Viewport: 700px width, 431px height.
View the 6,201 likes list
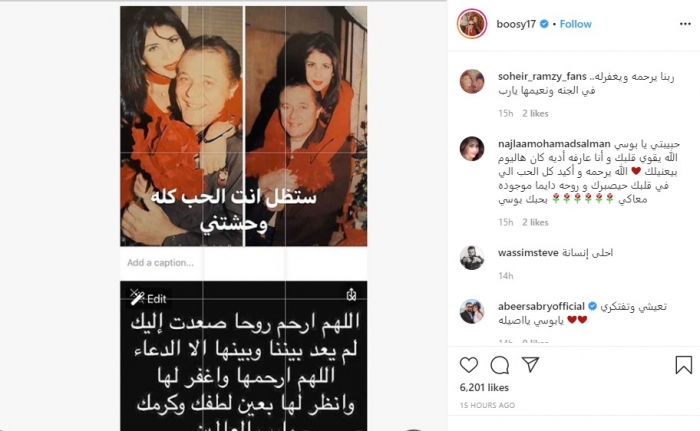click(x=484, y=388)
